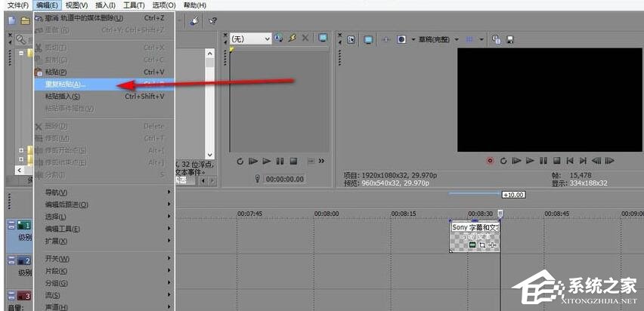The width and height of the screenshot is (644, 311).
Task: Save snapshot to file icon in preview
Action: (x=510, y=40)
